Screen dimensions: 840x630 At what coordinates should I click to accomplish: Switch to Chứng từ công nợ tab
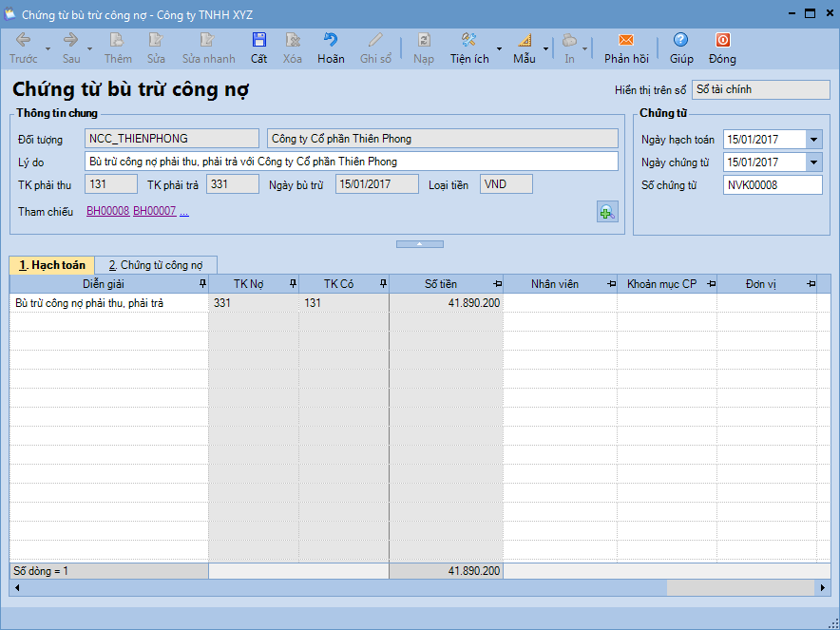coord(161,265)
